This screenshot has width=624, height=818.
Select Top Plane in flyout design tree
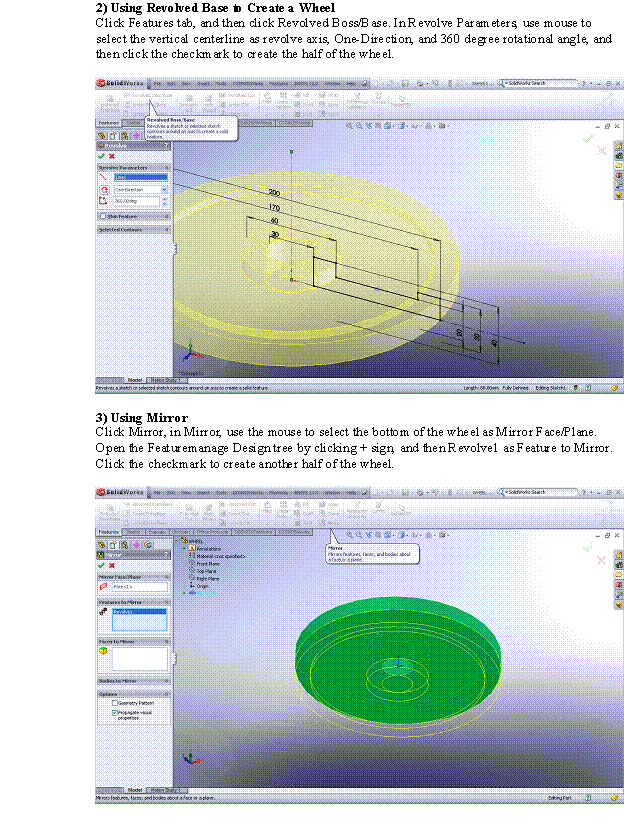207,571
